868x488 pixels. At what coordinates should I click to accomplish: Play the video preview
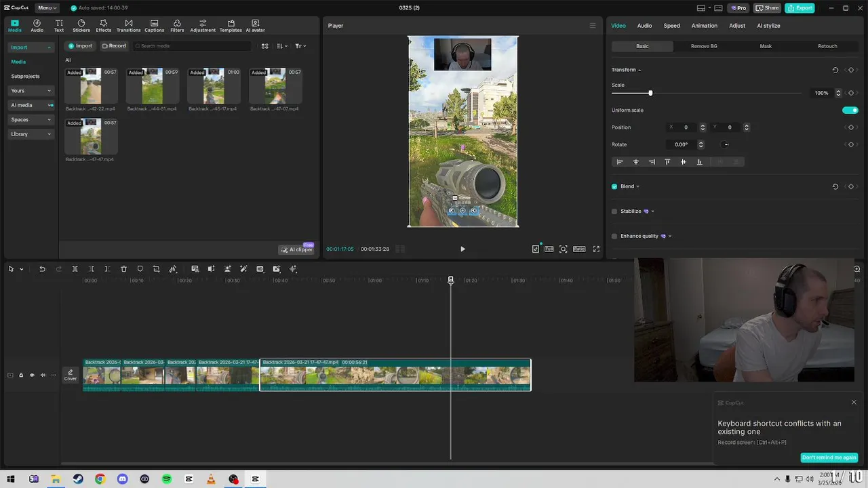[462, 249]
